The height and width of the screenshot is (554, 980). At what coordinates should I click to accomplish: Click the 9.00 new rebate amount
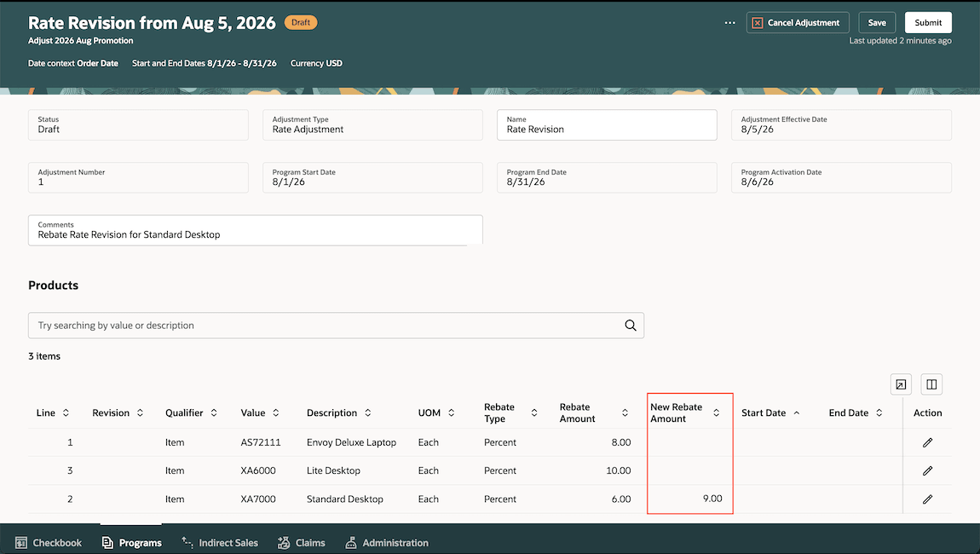coord(712,499)
